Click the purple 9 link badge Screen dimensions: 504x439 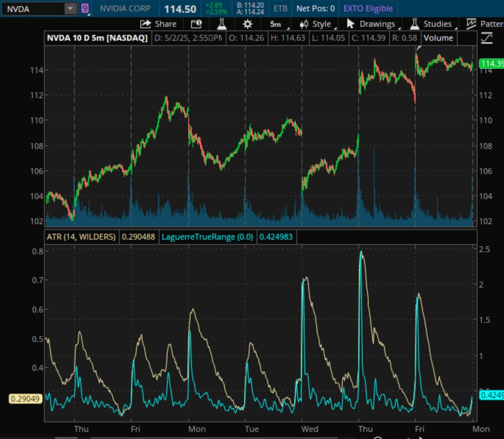pyautogui.click(x=85, y=8)
